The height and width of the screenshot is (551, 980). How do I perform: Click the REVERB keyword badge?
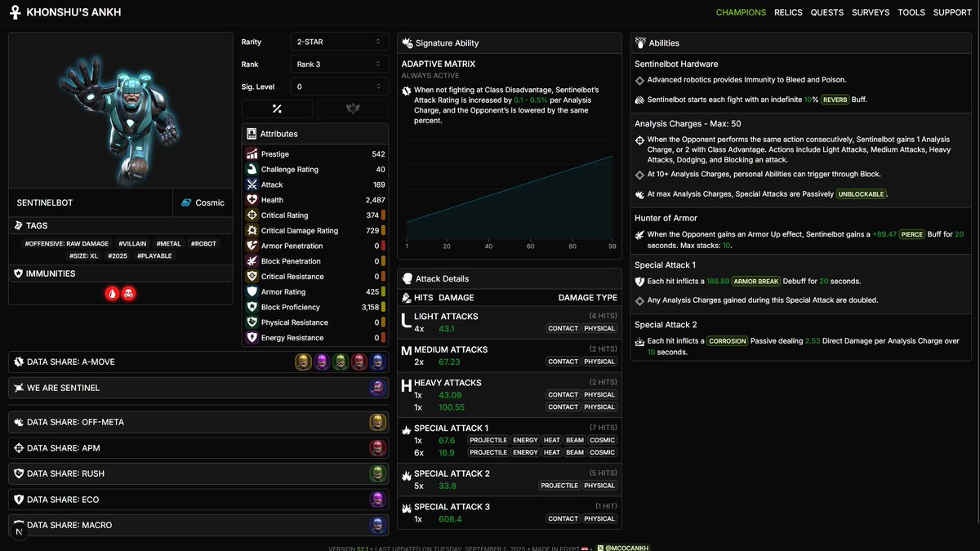(x=835, y=100)
